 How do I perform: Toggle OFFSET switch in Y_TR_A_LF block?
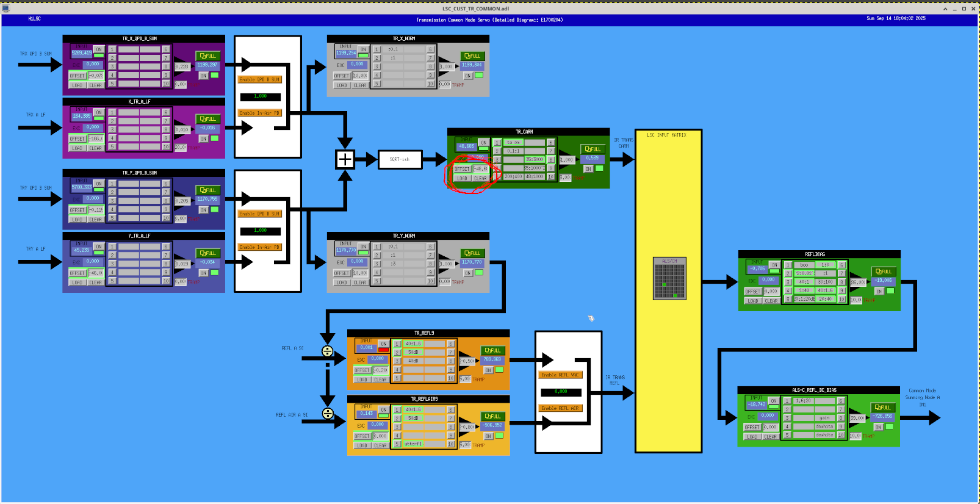[x=77, y=273]
